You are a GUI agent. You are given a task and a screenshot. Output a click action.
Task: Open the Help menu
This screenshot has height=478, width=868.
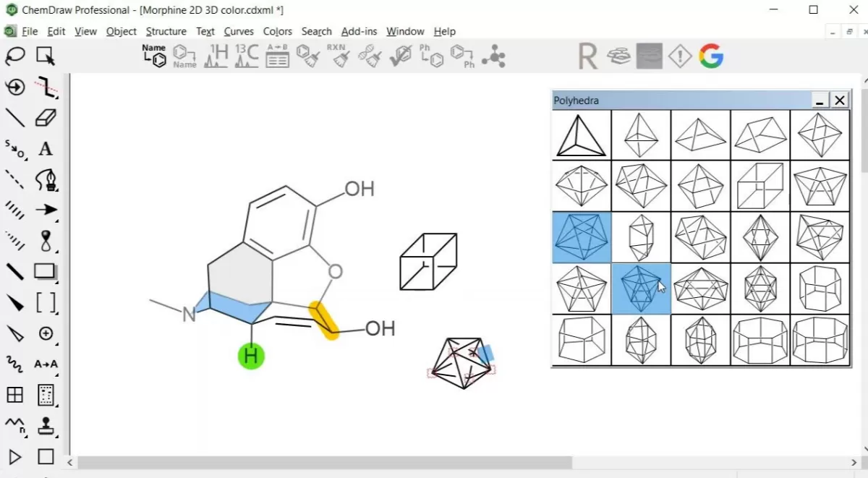point(445,31)
